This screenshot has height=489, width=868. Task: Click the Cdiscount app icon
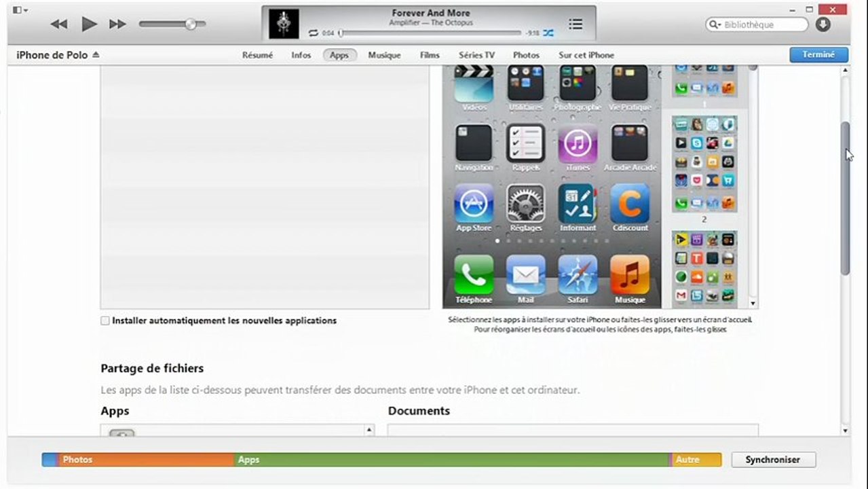(x=630, y=203)
